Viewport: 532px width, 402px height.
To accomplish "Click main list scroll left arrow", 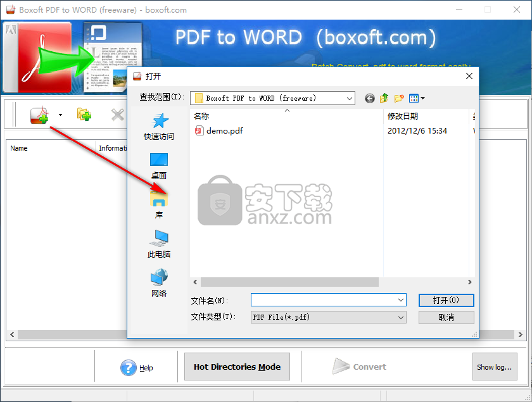I will pos(12,335).
